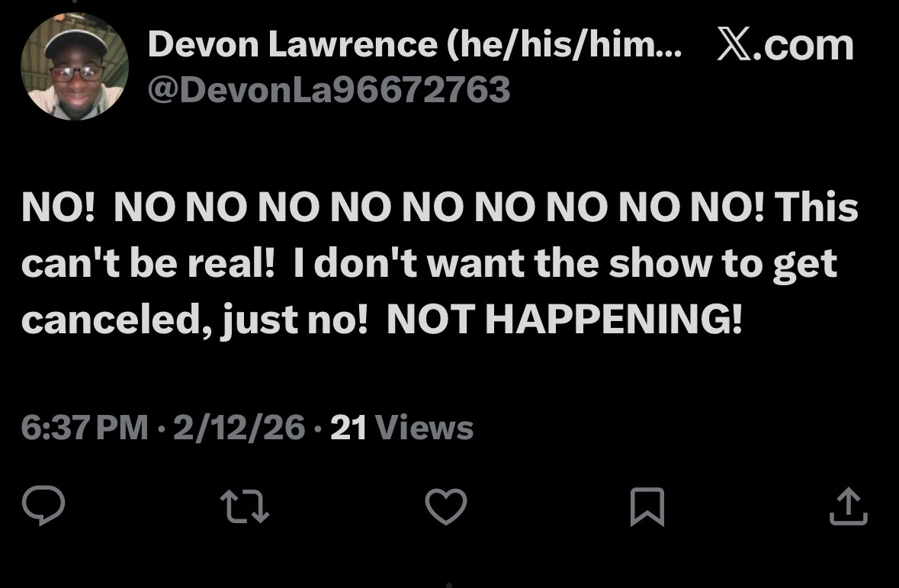Click the NOT HAPPENING! text in the post
Screen dimensions: 899x588
(x=565, y=319)
